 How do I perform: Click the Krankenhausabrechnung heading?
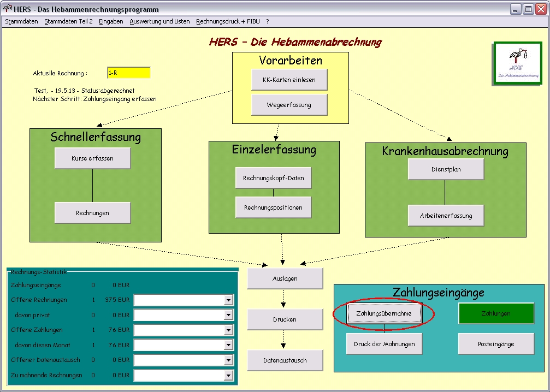point(445,151)
